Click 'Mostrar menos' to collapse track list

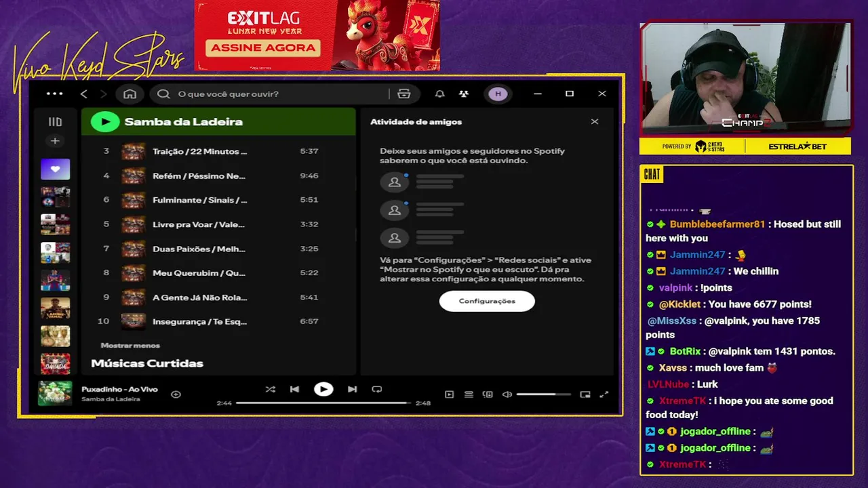130,346
